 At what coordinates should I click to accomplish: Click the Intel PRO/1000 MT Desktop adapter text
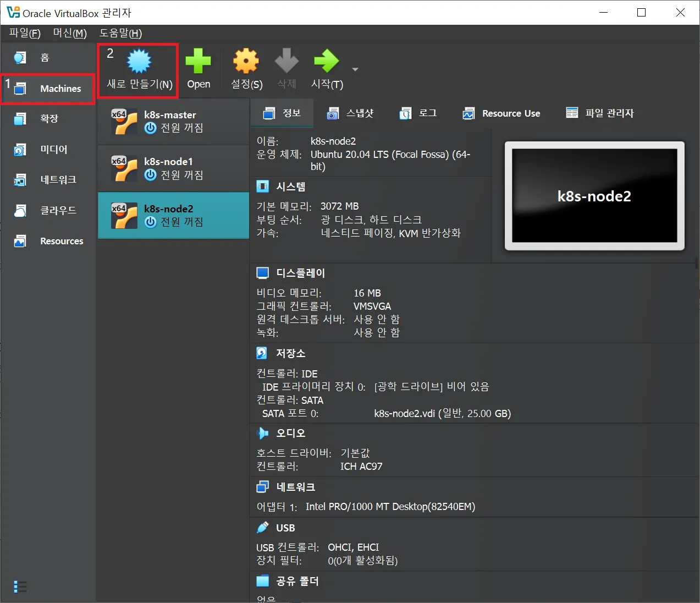[x=390, y=507]
